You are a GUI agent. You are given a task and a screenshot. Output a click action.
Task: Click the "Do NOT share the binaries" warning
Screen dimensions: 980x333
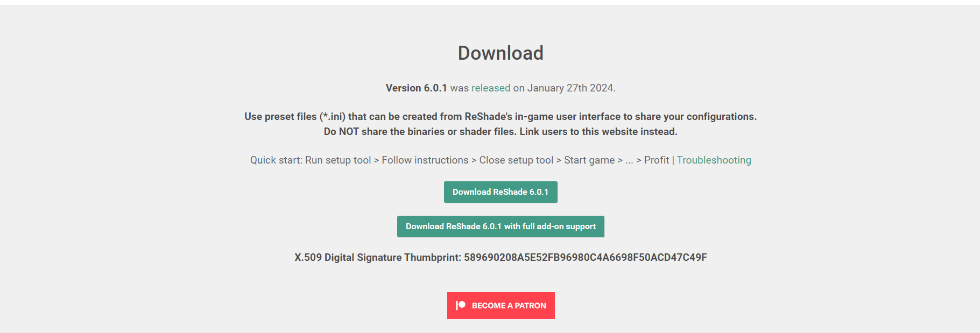[420, 132]
